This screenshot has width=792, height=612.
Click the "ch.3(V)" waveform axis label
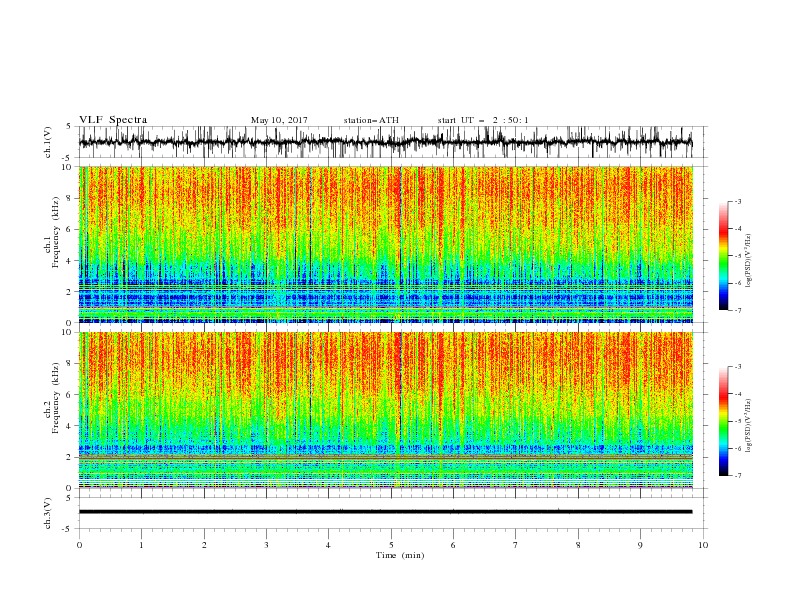(48, 513)
